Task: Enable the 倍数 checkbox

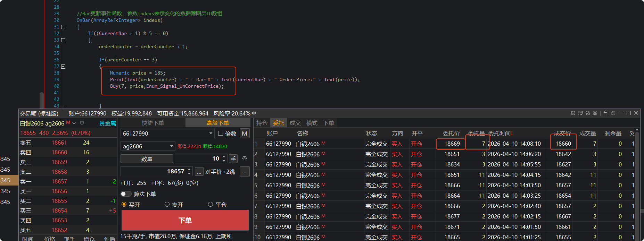Action: coord(221,134)
